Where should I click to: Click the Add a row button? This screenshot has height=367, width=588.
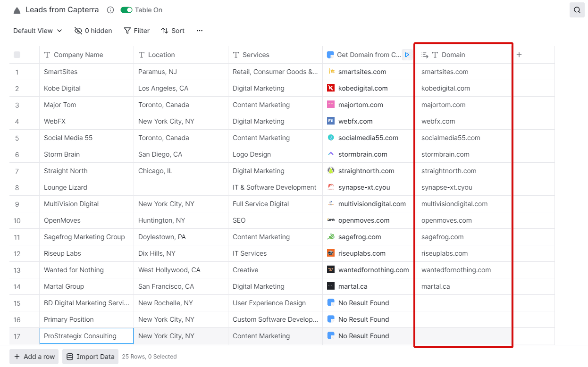[34, 357]
